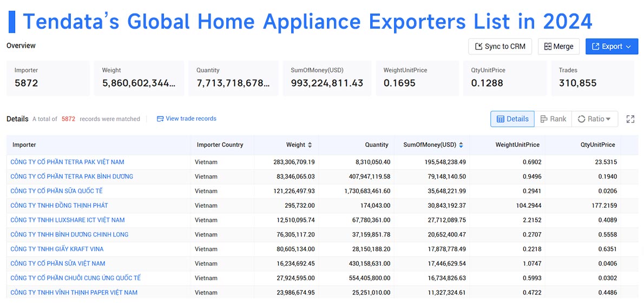Click weight value 283,306,709.19
Screen dimensions: 644x303
(x=294, y=162)
